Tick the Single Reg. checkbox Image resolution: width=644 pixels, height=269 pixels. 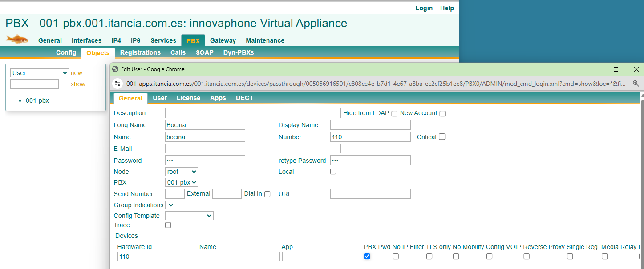(x=570, y=256)
